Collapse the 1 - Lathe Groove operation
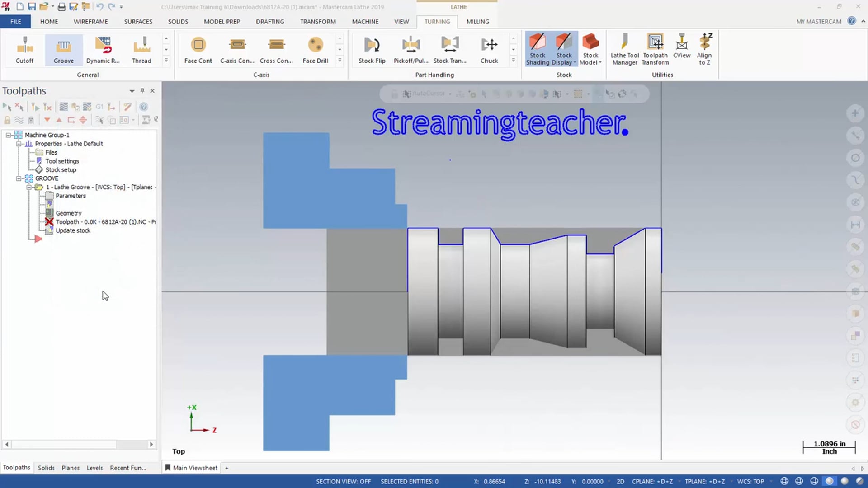Viewport: 868px width, 488px height. coord(29,187)
